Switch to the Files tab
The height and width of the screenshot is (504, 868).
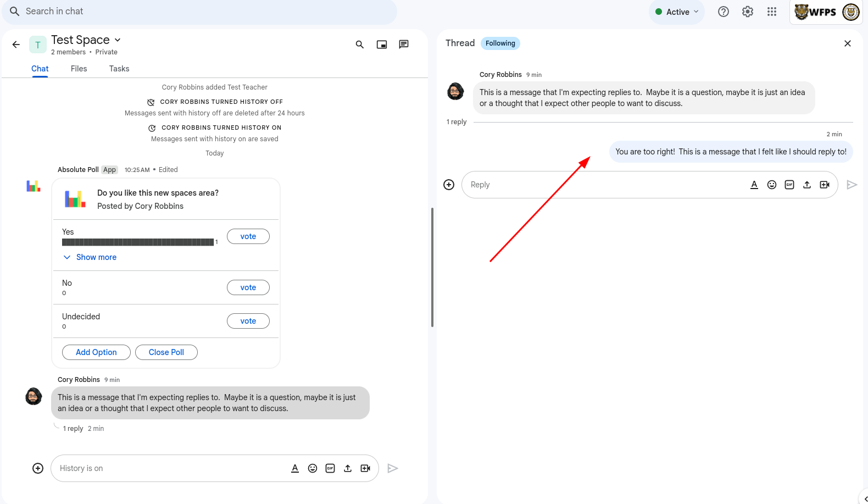79,69
